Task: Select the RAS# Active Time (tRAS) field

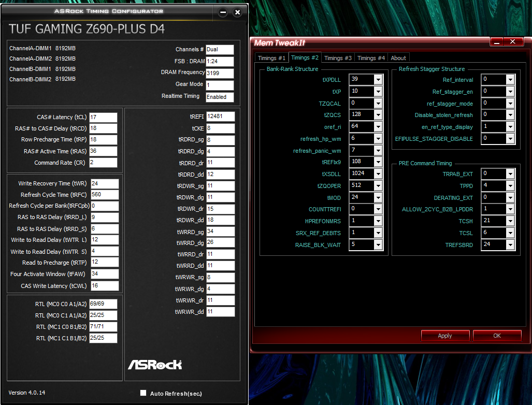Action: point(103,151)
